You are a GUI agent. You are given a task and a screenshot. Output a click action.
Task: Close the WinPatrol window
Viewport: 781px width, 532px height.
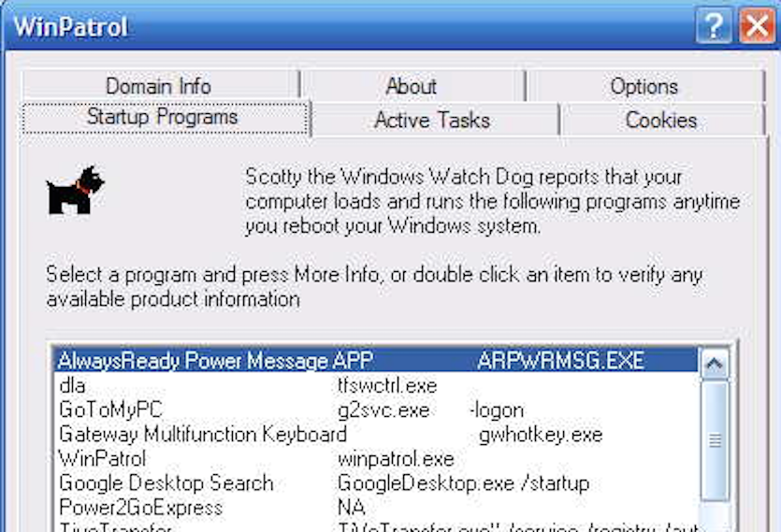click(x=757, y=26)
